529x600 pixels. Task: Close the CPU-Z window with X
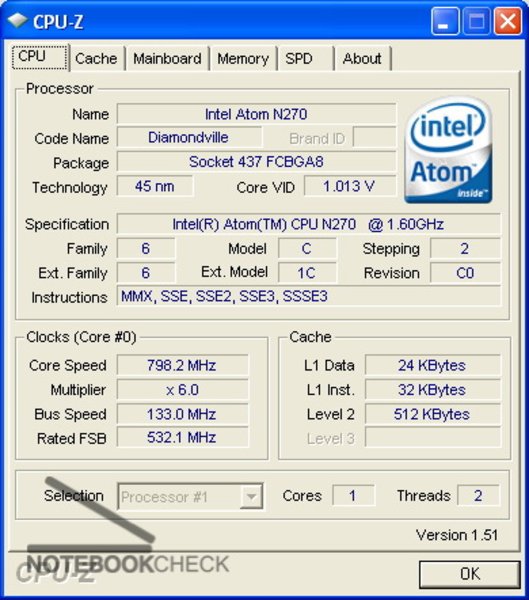coord(508,21)
